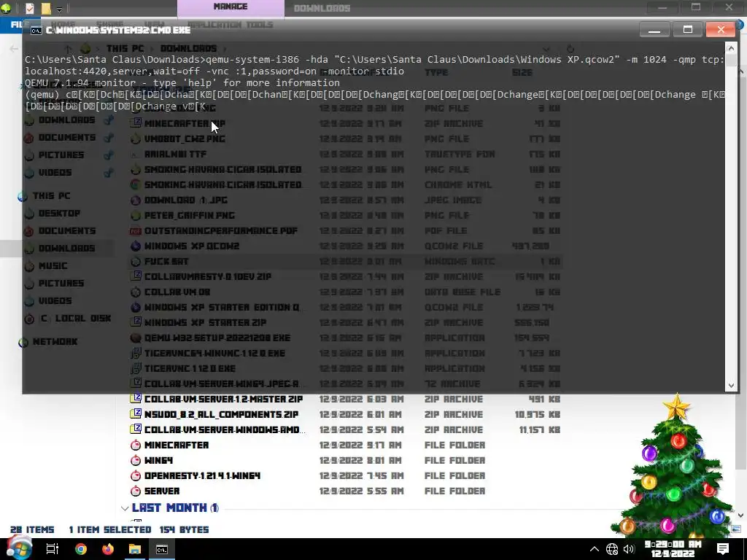
Task: Click Command Prompt taskbar icon
Action: (162, 549)
